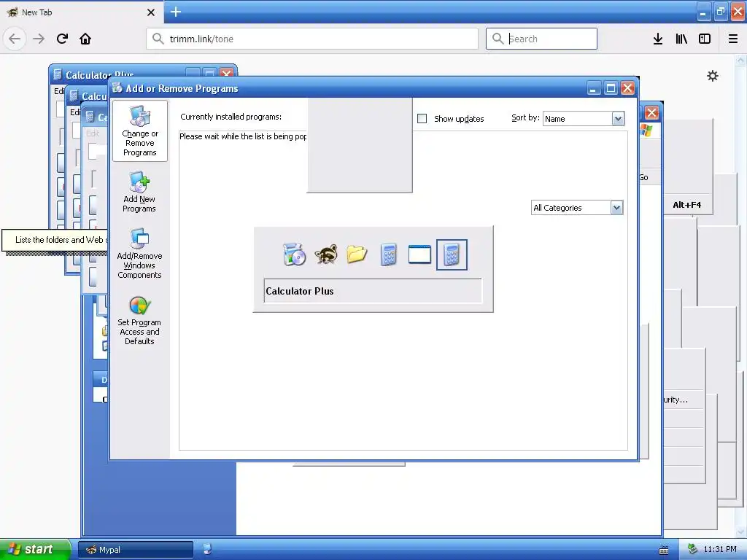Switch to Mypal taskbar button
747x560 pixels.
pos(136,550)
